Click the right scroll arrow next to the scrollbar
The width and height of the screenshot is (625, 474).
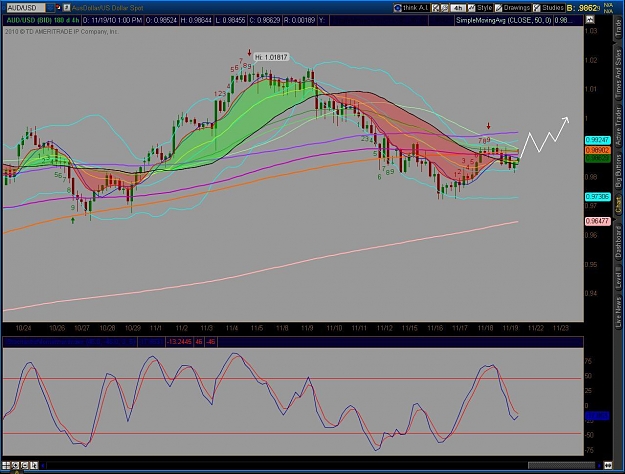599,465
